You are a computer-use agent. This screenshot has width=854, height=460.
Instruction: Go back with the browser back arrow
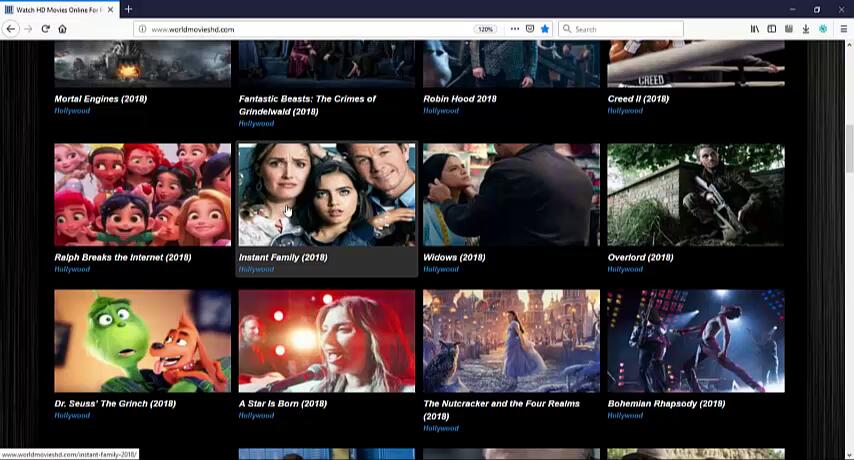point(11,29)
